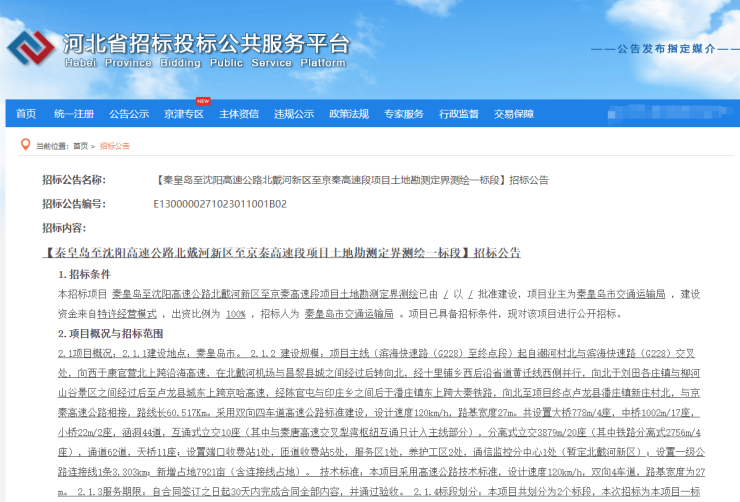Viewport: 740px width, 502px height.
Task: Click the red-blue platform logo icon
Action: (x=31, y=48)
